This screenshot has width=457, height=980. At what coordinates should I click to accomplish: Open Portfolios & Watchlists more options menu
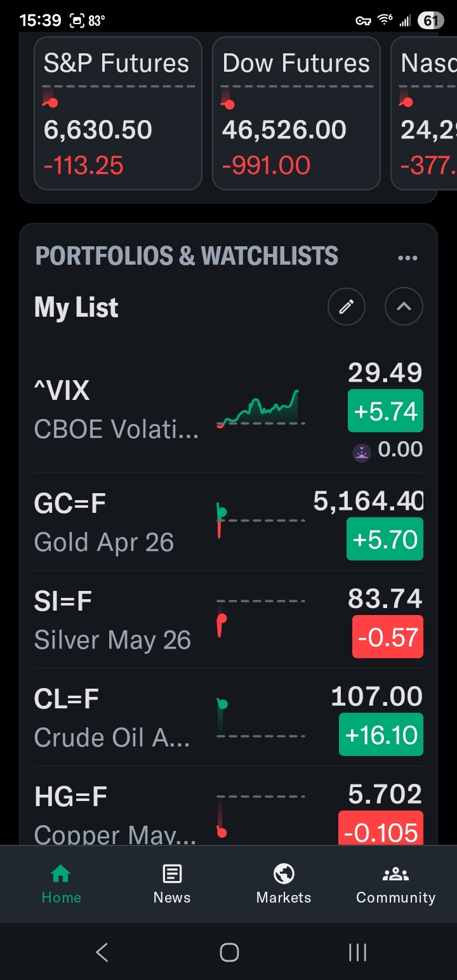coord(407,258)
